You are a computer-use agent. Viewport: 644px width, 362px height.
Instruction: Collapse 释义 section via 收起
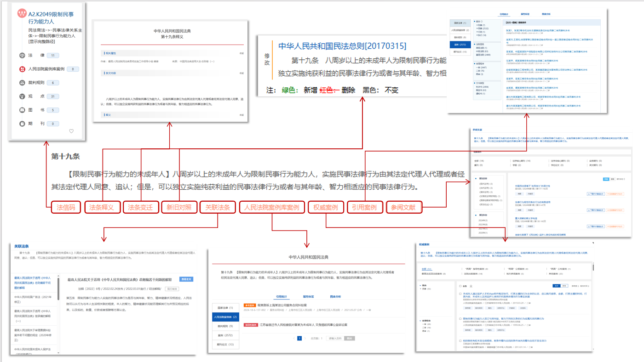click(x=241, y=115)
